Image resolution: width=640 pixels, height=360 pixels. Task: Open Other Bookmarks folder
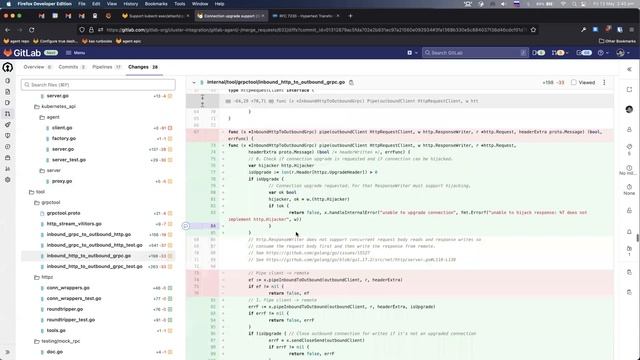(617, 41)
